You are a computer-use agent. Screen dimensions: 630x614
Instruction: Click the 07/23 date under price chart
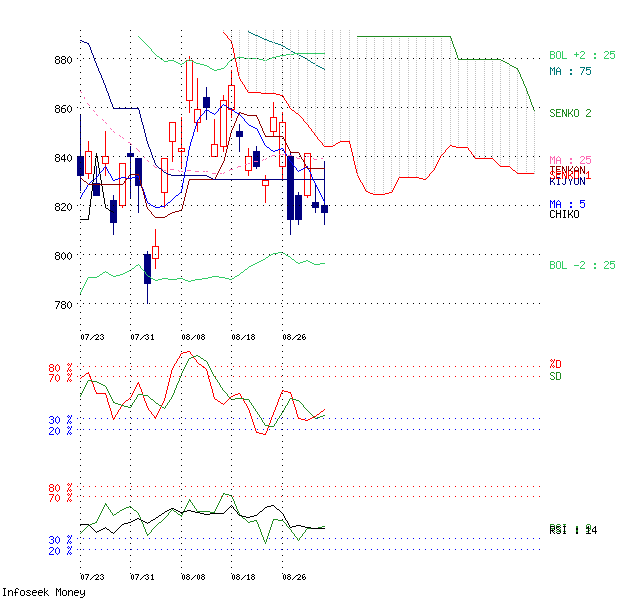pos(92,338)
